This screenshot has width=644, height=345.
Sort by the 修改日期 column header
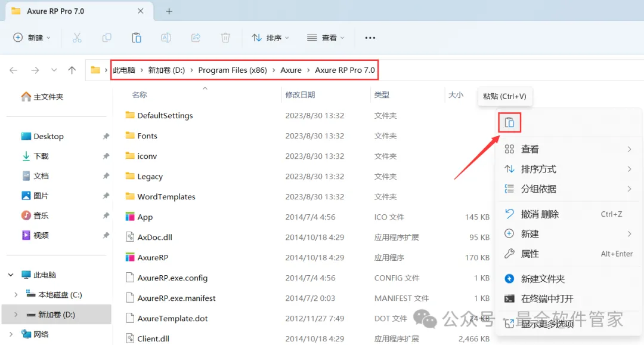click(x=300, y=94)
